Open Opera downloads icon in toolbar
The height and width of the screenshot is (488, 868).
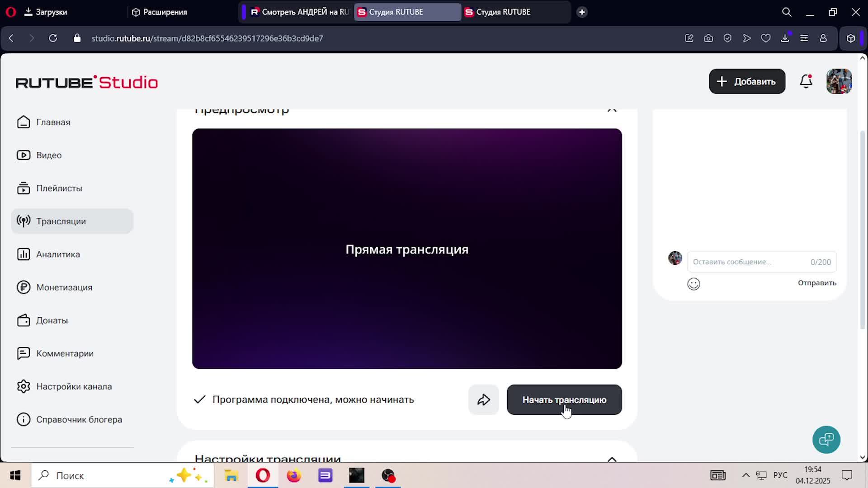[x=785, y=38]
